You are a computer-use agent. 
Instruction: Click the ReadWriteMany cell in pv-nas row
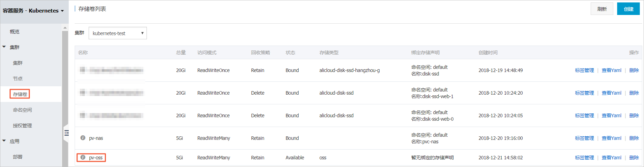point(214,138)
